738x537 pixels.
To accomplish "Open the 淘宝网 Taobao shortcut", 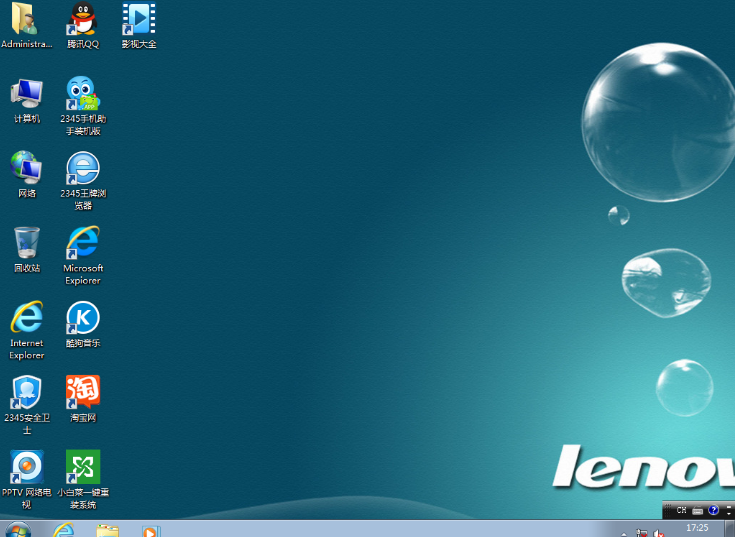I will (x=83, y=399).
